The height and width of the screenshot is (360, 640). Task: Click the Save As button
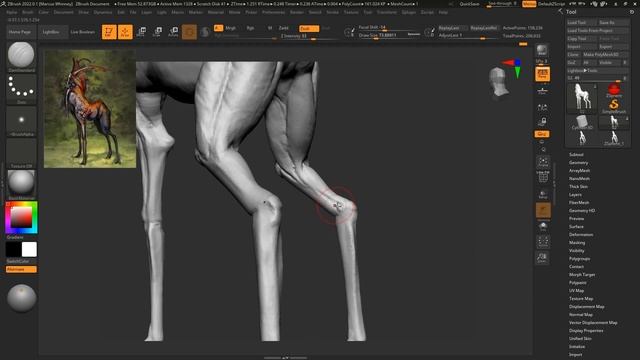[x=613, y=22]
